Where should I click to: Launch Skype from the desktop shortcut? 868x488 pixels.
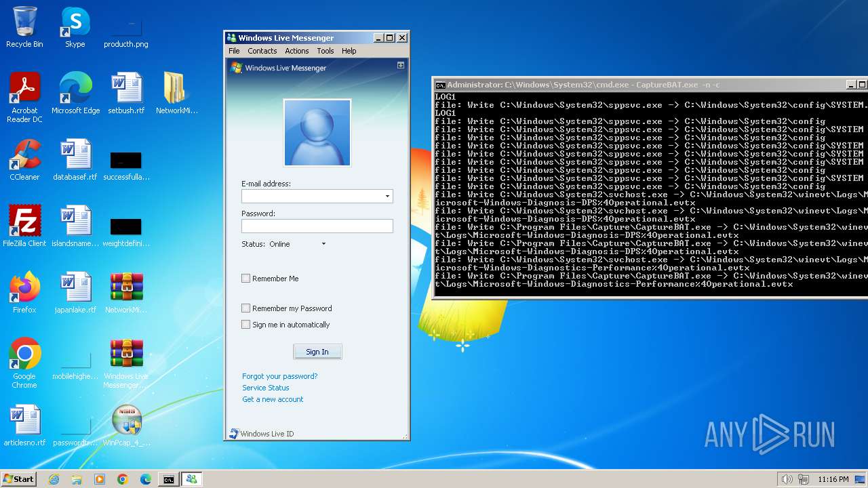[75, 27]
